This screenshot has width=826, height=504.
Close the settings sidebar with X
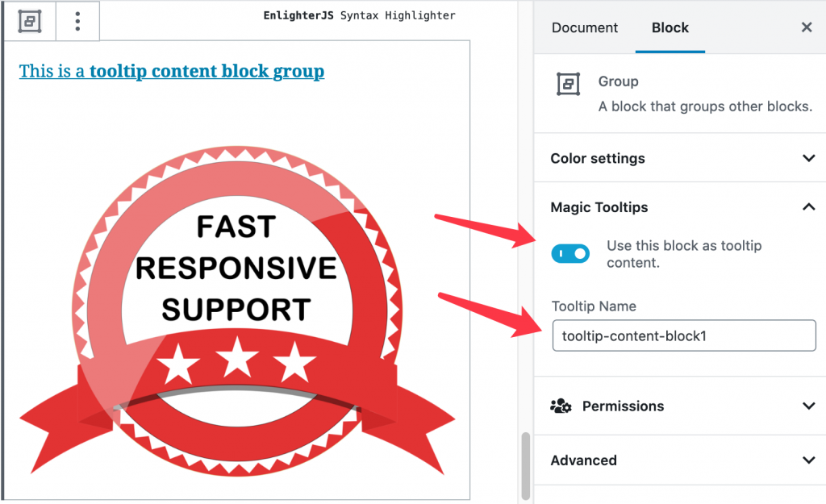(807, 27)
